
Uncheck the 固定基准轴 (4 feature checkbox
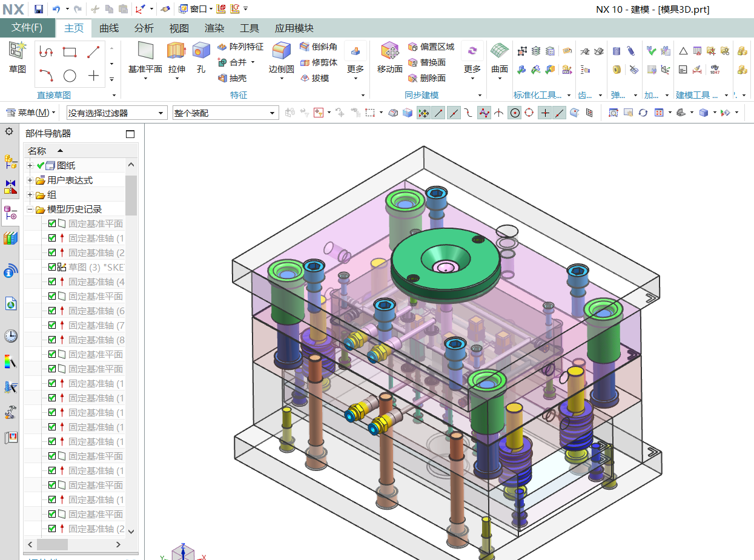click(x=52, y=282)
